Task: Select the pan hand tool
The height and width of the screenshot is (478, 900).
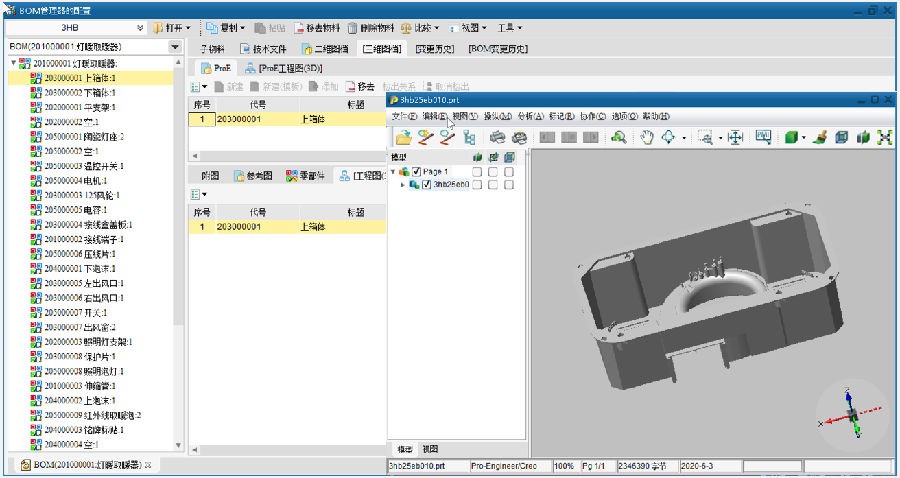Action: tap(647, 138)
